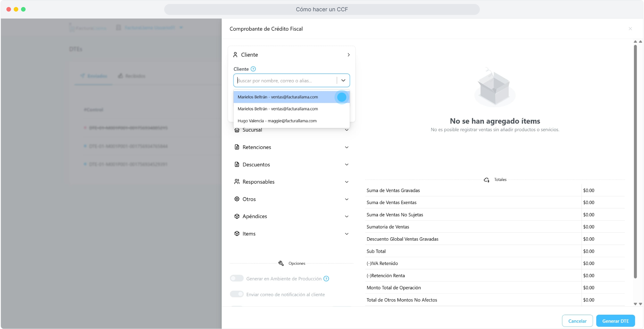Toggle Enviar correo de notificación al cliente
644x329 pixels.
(x=237, y=294)
